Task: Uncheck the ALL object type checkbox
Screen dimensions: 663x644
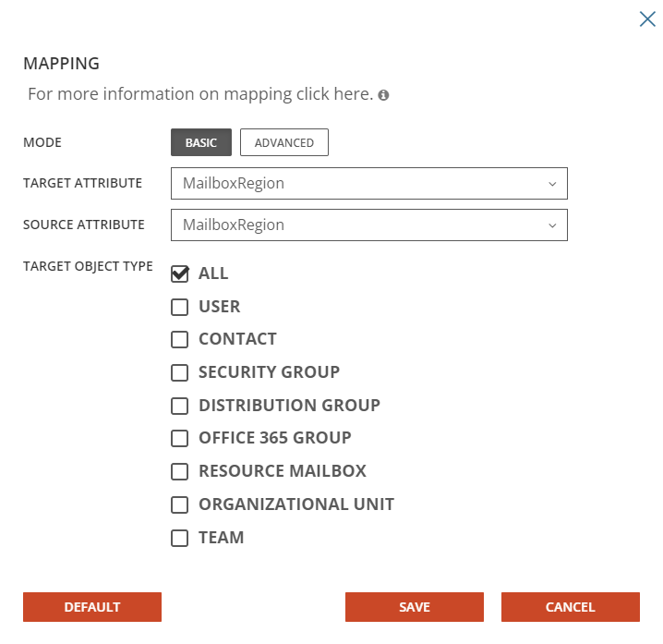Action: tap(180, 273)
